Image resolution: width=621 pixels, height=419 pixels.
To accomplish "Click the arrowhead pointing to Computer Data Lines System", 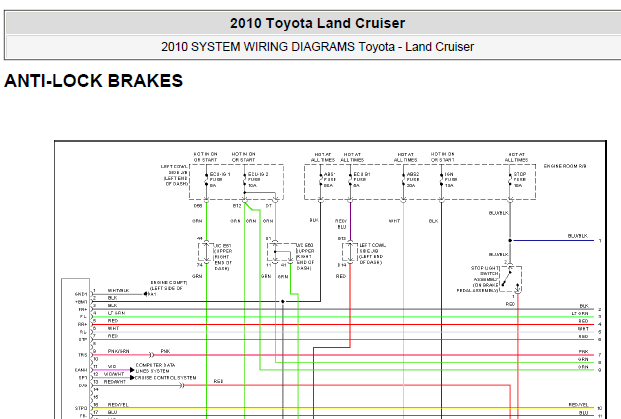I will (132, 370).
